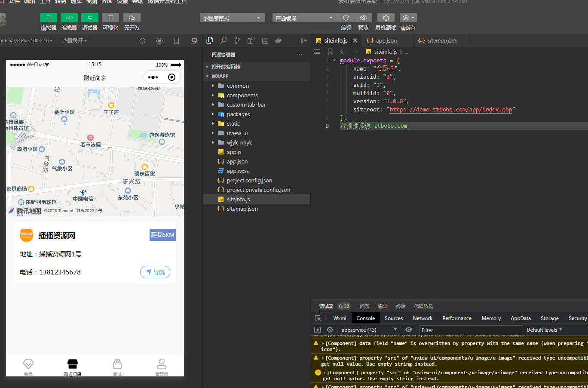
Task: Close the siteinfo.js editor tab
Action: [x=355, y=40]
